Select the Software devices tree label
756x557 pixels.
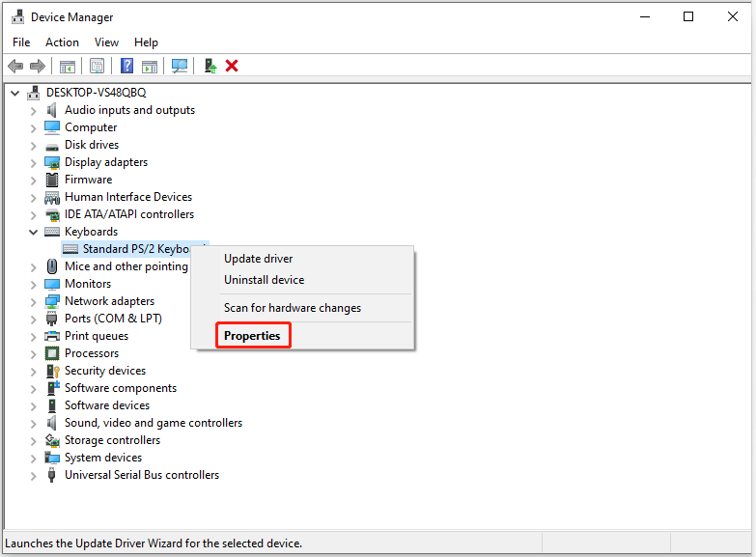107,405
